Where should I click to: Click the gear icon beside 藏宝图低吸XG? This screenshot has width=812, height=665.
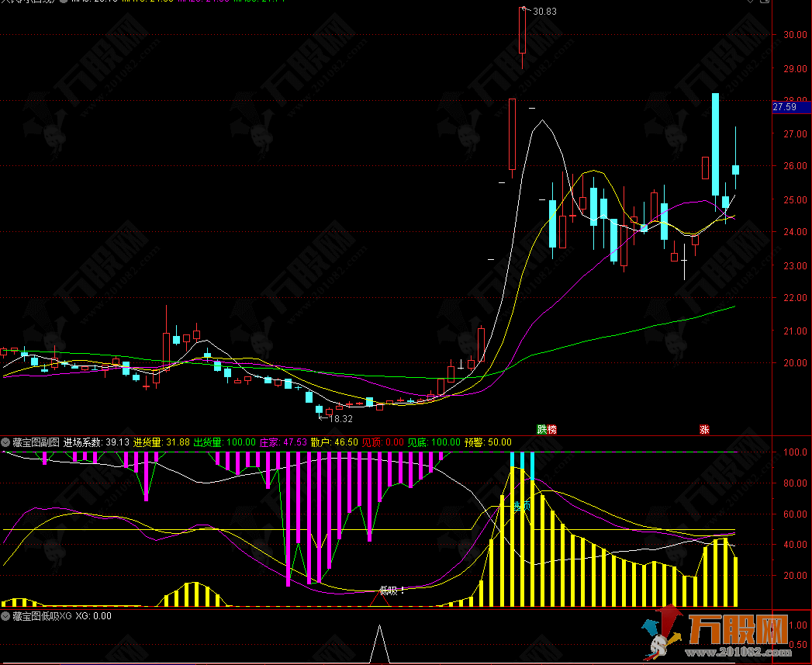point(6,615)
